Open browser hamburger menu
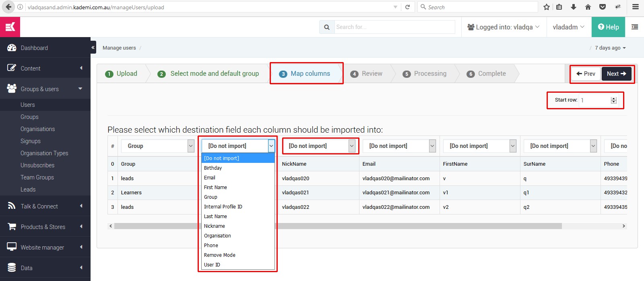This screenshot has height=281, width=644. tap(636, 7)
